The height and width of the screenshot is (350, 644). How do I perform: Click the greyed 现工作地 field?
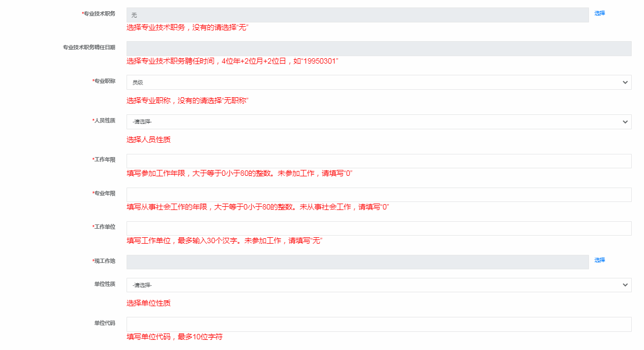[357, 262]
